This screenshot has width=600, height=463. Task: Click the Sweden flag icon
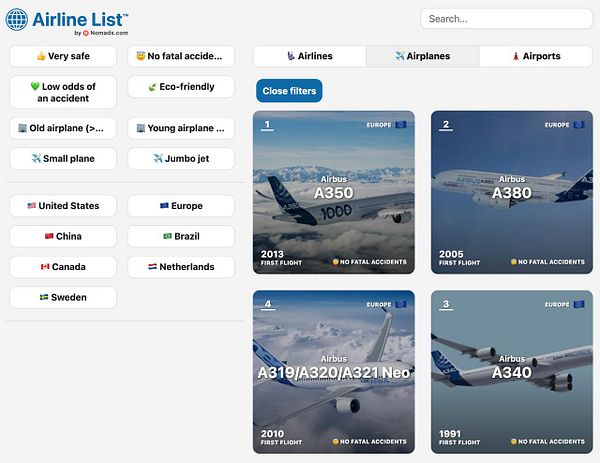pyautogui.click(x=44, y=297)
